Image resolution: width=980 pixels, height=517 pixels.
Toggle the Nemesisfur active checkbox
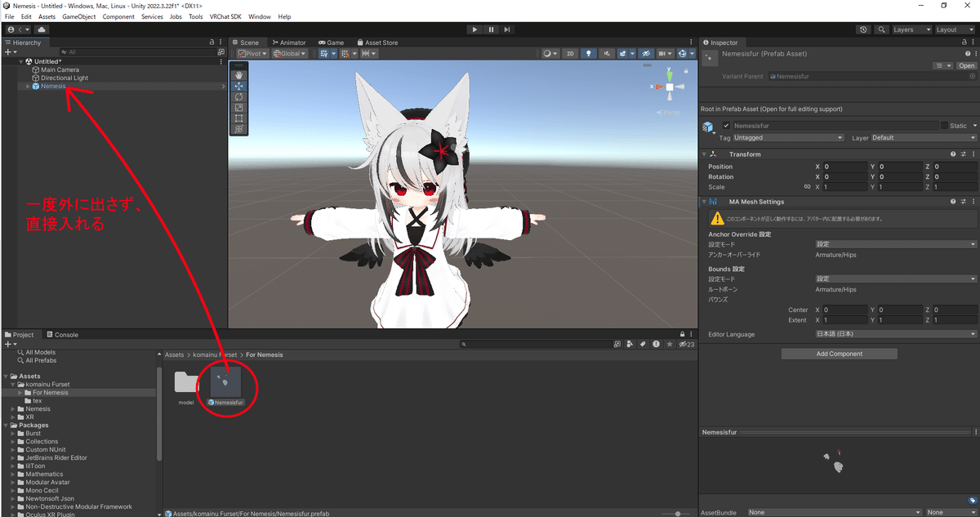tap(726, 126)
